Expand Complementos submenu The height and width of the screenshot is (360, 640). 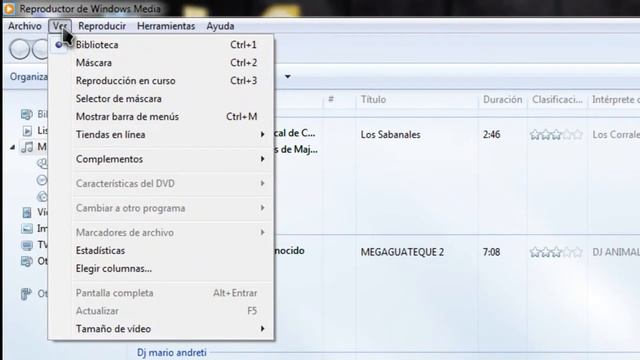point(161,159)
